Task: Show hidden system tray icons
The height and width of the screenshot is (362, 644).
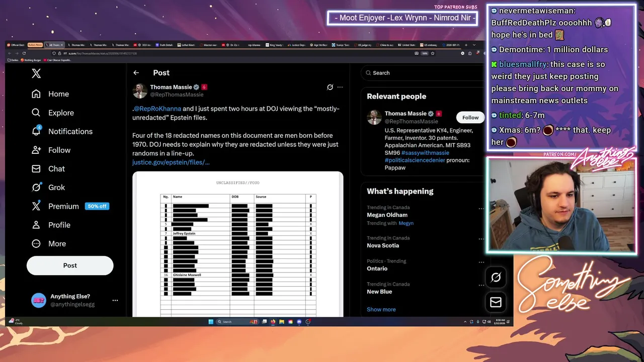Action: point(465,322)
